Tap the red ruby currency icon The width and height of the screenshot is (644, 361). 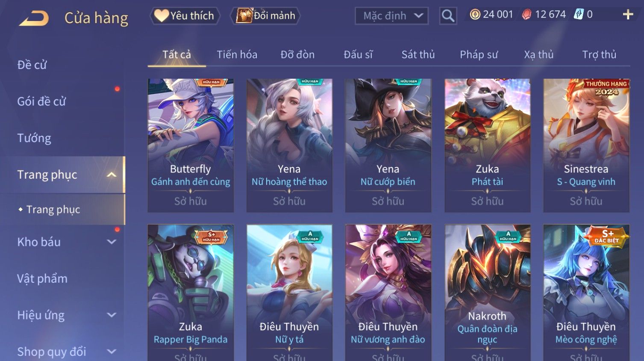point(526,15)
